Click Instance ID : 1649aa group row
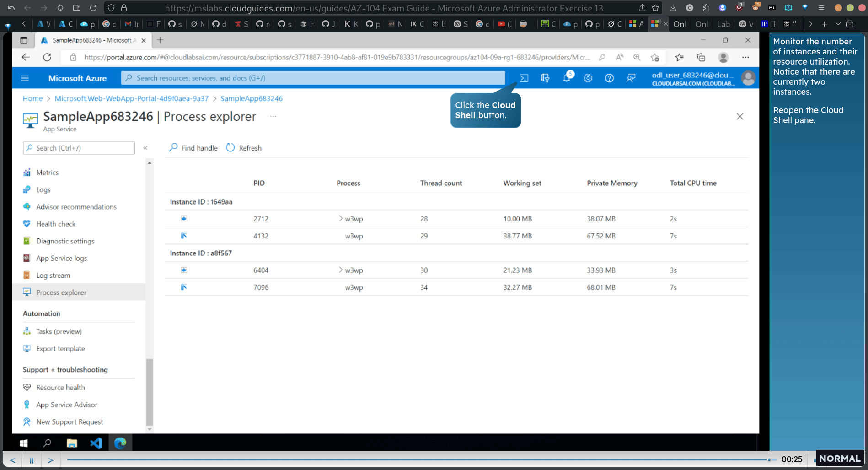Screen dimensions: 868x470 (x=456, y=202)
